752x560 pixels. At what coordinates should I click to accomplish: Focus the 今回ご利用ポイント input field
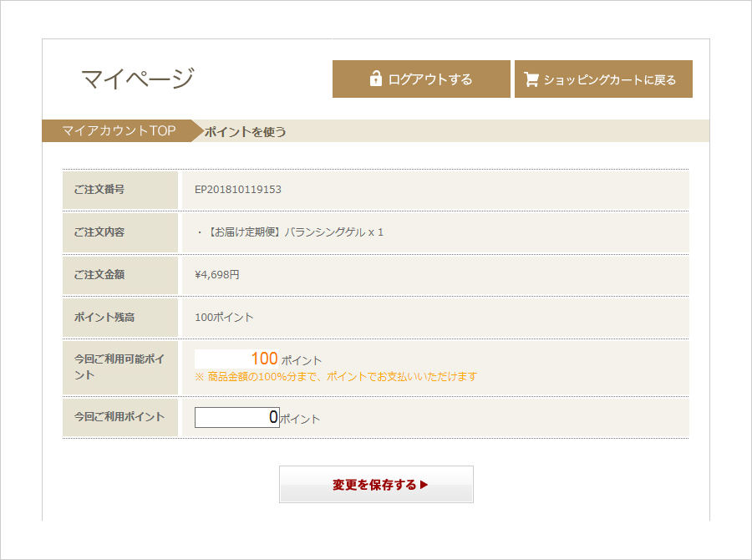[237, 417]
